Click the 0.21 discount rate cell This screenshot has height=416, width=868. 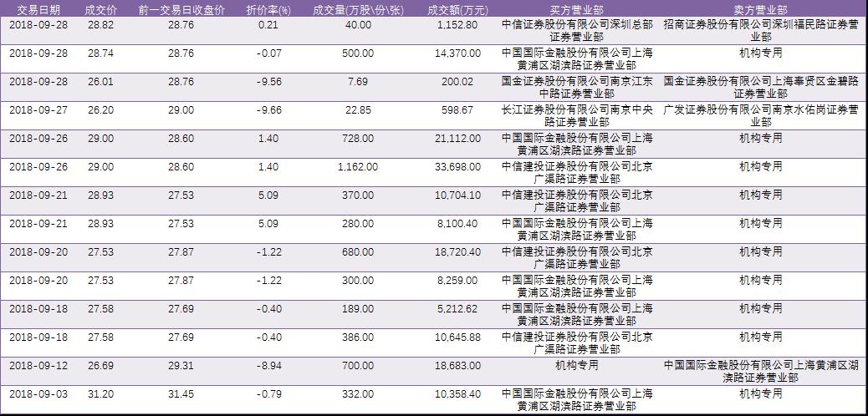268,25
